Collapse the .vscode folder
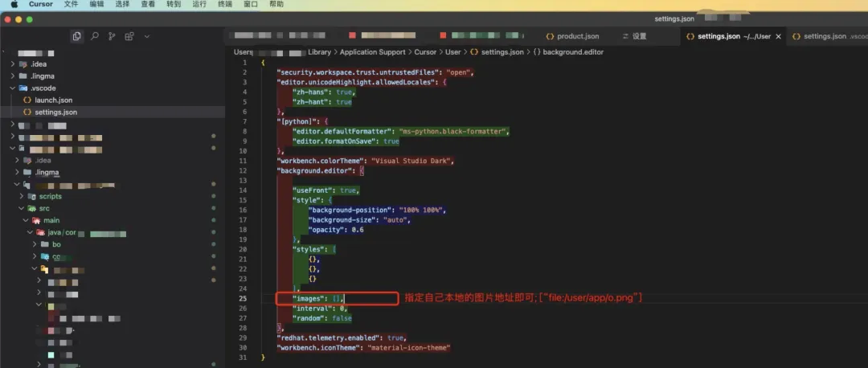 pyautogui.click(x=12, y=88)
